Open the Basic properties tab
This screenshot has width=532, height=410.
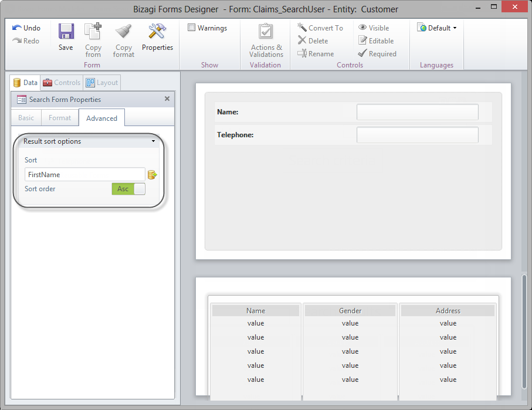[x=26, y=118]
